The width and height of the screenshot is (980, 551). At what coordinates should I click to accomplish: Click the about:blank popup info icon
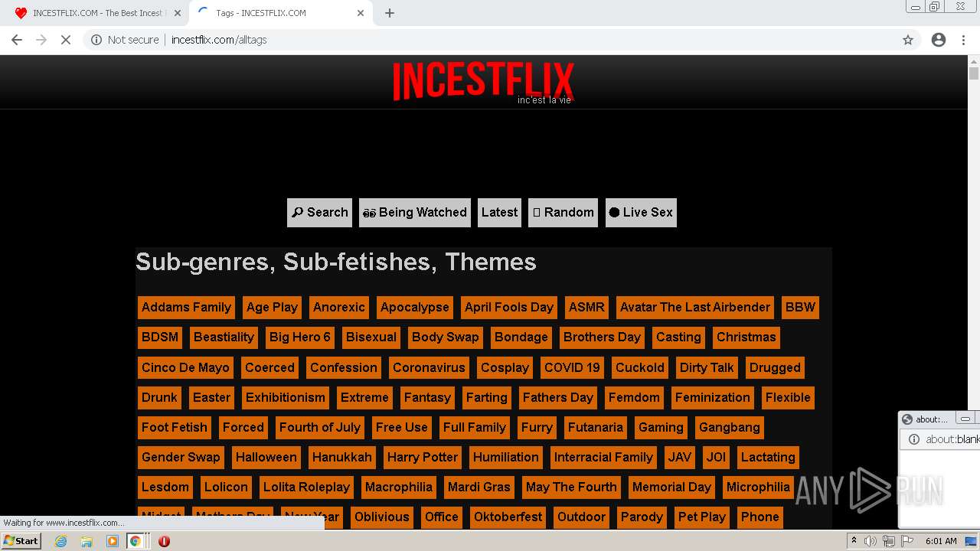[913, 439]
